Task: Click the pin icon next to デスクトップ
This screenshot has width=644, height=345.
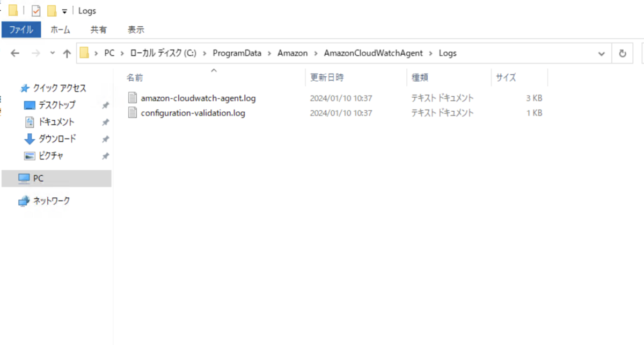Action: pyautogui.click(x=106, y=105)
